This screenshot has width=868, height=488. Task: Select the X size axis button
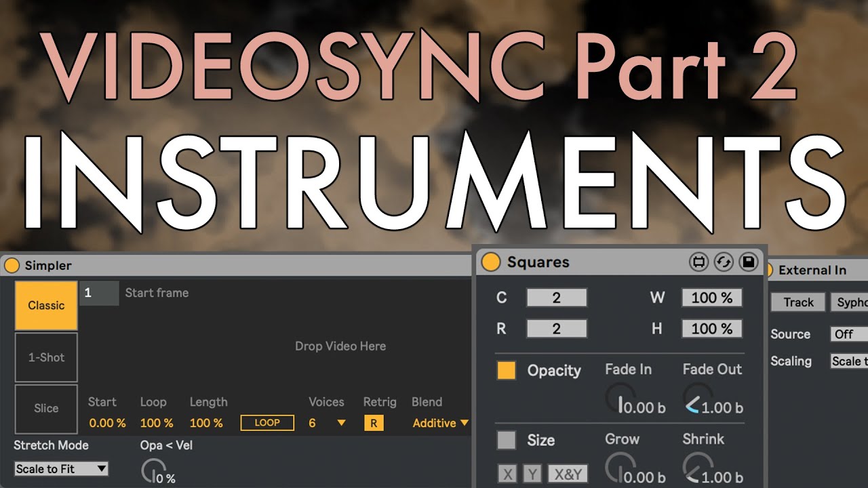pyautogui.click(x=507, y=474)
